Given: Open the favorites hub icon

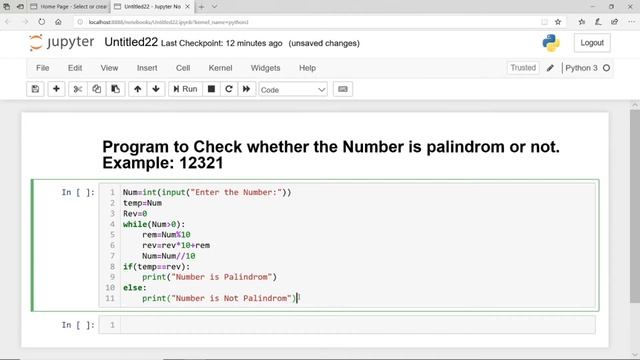Looking at the screenshot, I should point(582,22).
